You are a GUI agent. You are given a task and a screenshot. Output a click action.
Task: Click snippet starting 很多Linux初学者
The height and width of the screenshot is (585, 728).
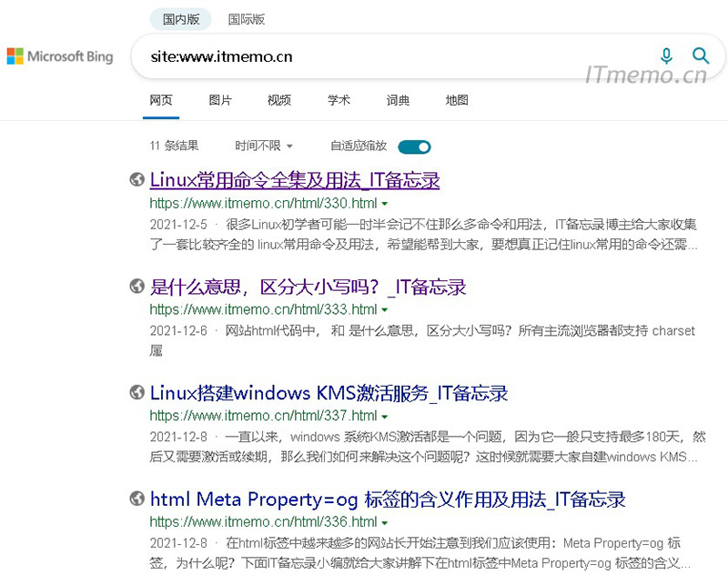(423, 235)
